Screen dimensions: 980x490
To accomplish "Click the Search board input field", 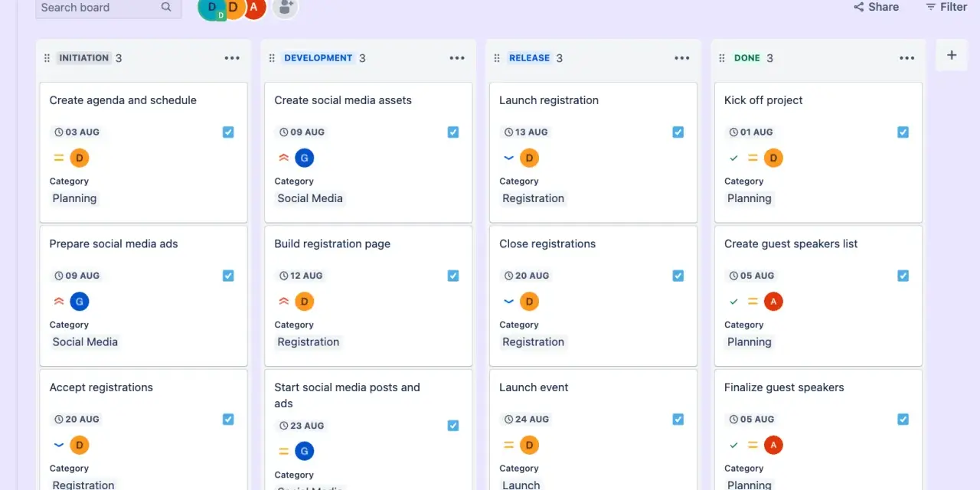I will coord(109,8).
